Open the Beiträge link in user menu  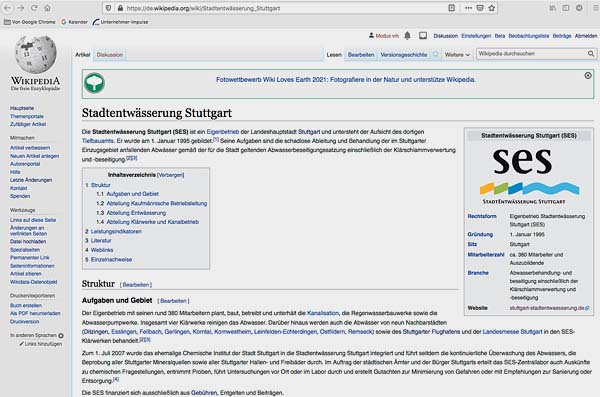point(562,36)
